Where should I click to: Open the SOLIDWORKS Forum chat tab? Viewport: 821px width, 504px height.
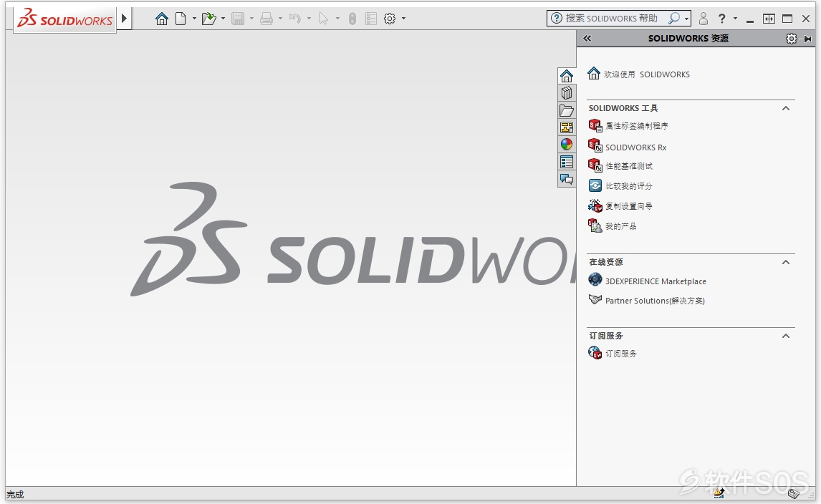(x=567, y=179)
